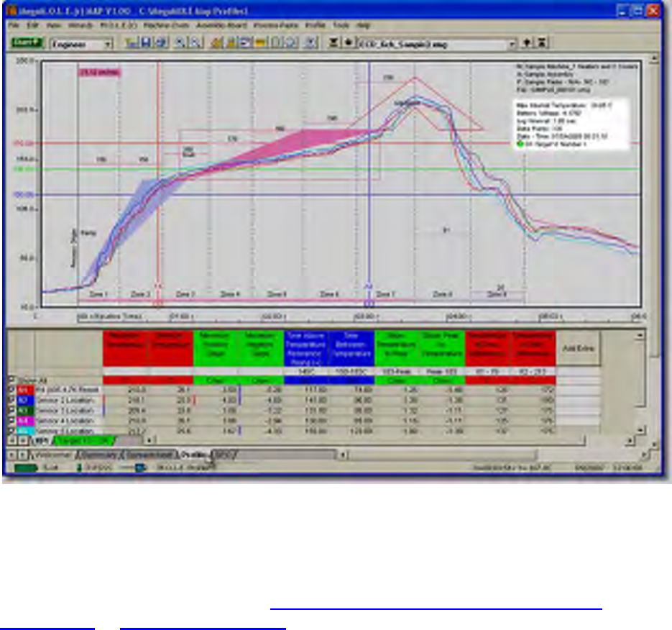This screenshot has height=630, width=672.
Task: Click the second magnifier zoom icon
Action: point(195,42)
